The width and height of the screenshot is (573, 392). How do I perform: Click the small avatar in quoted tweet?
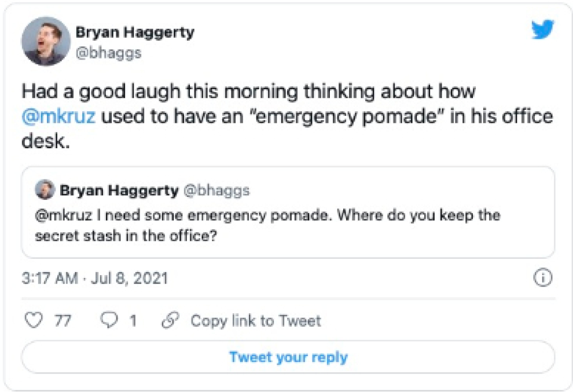pos(45,190)
